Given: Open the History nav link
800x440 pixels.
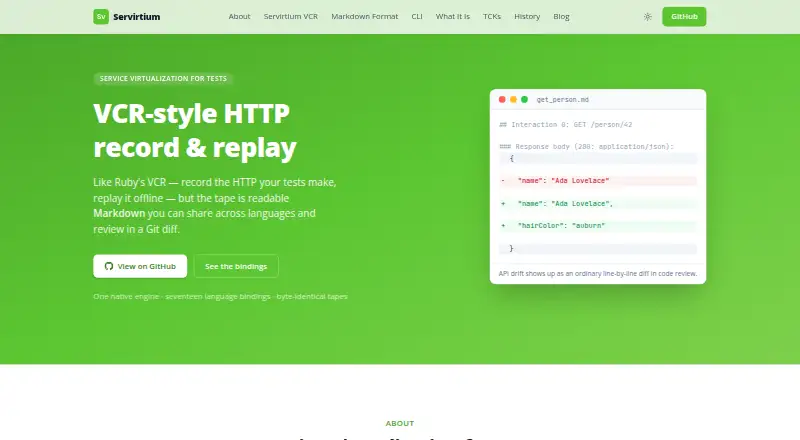Looking at the screenshot, I should [527, 16].
